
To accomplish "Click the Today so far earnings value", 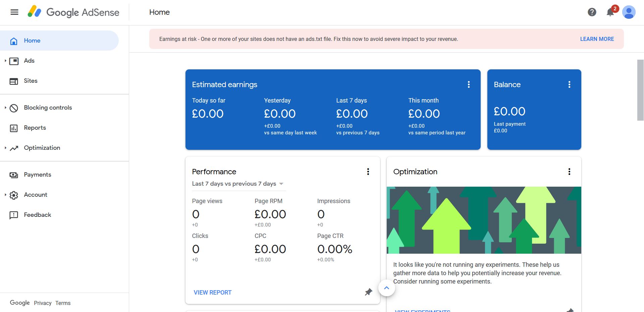I will (208, 114).
